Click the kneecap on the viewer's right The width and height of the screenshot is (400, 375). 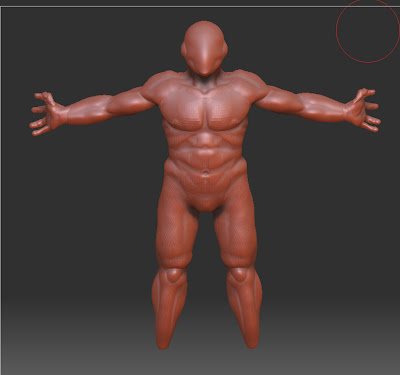[239, 275]
